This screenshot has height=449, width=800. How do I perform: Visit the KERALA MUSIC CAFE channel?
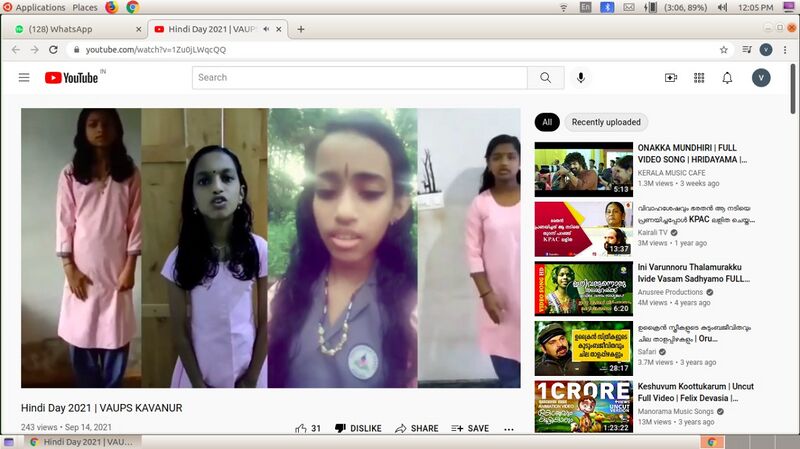tap(671, 173)
